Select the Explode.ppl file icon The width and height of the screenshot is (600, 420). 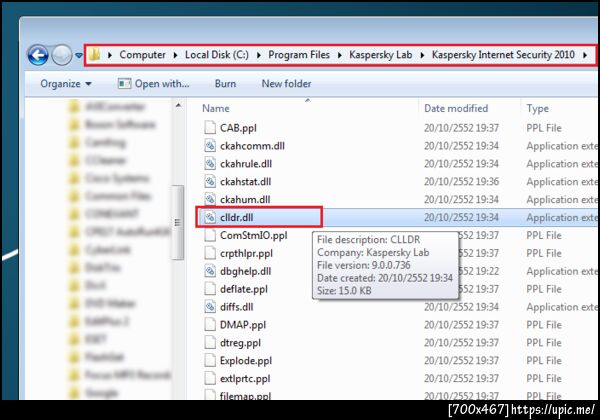click(x=210, y=360)
